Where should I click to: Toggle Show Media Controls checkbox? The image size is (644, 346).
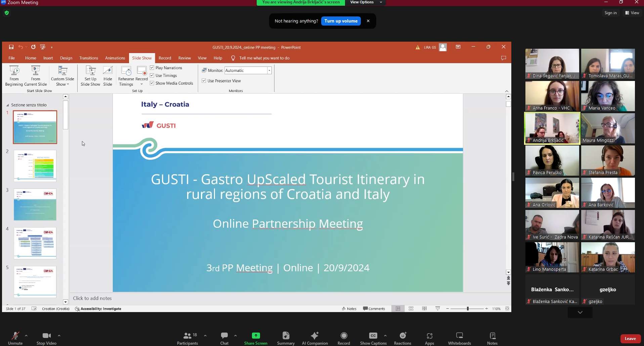pos(152,83)
